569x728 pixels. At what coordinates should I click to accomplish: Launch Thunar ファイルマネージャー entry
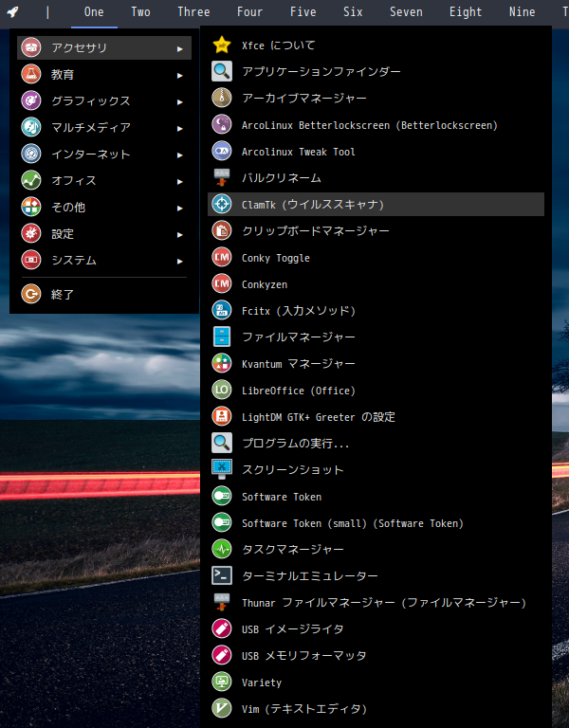pos(376,602)
